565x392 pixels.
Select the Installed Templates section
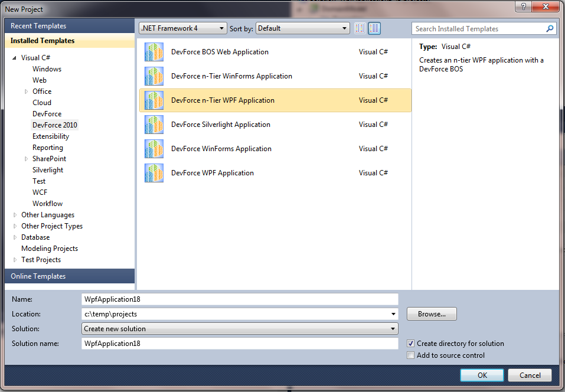point(70,41)
